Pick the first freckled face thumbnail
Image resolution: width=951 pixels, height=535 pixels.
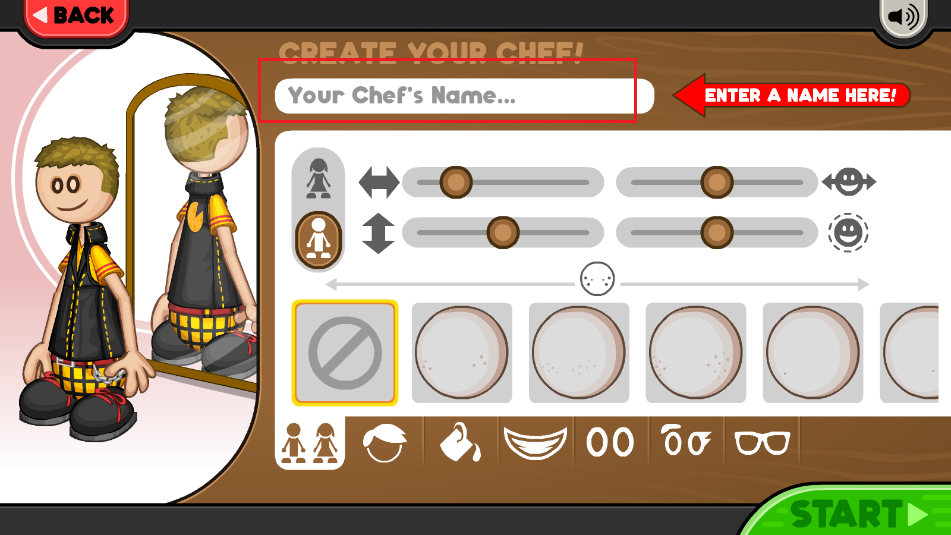tap(462, 352)
